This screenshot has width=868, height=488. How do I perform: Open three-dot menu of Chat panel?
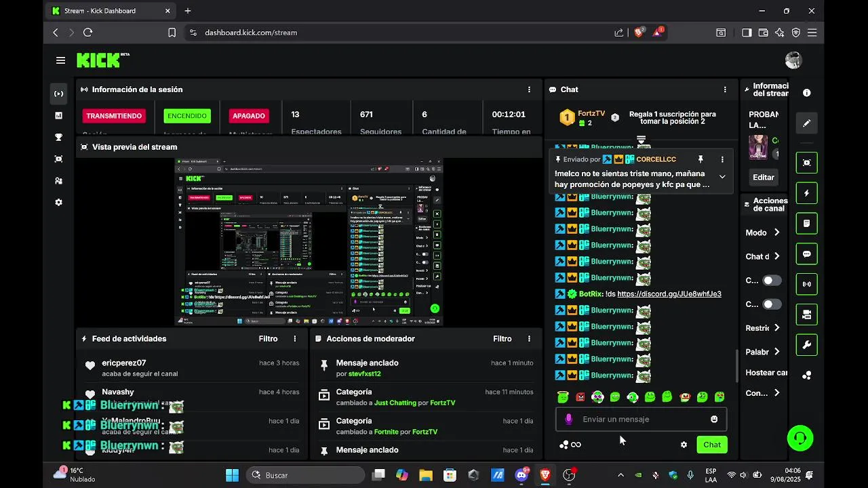click(x=725, y=89)
